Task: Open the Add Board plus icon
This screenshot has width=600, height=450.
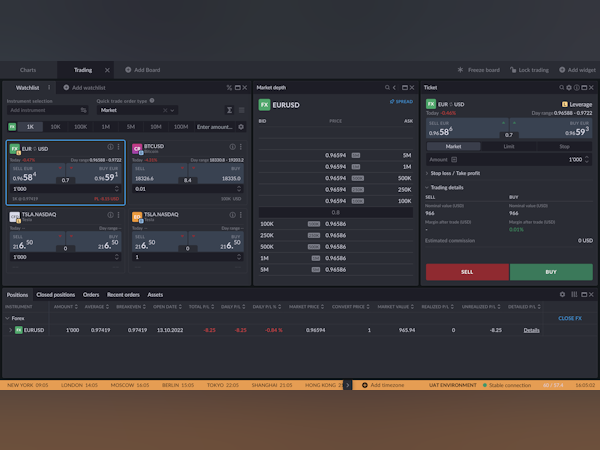Action: tap(128, 70)
